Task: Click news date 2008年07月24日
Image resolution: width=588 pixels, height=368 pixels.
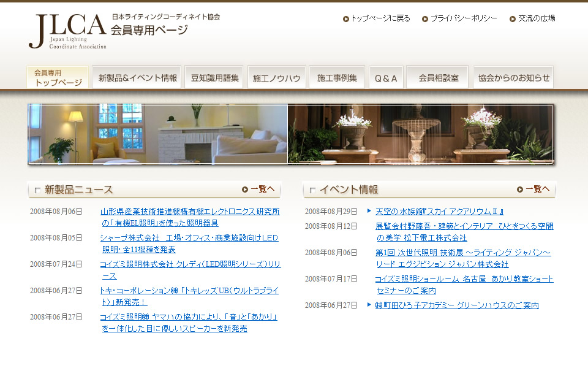Action: 56,264
